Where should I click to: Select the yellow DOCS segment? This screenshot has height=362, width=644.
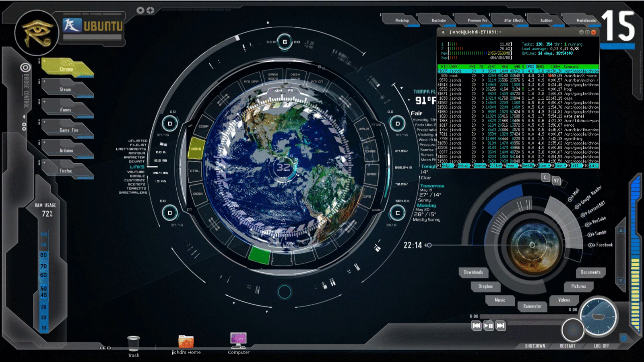196,148
